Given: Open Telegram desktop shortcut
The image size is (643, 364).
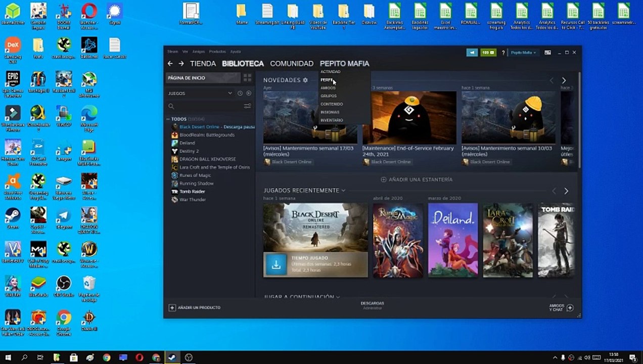Looking at the screenshot, I should point(64,218).
